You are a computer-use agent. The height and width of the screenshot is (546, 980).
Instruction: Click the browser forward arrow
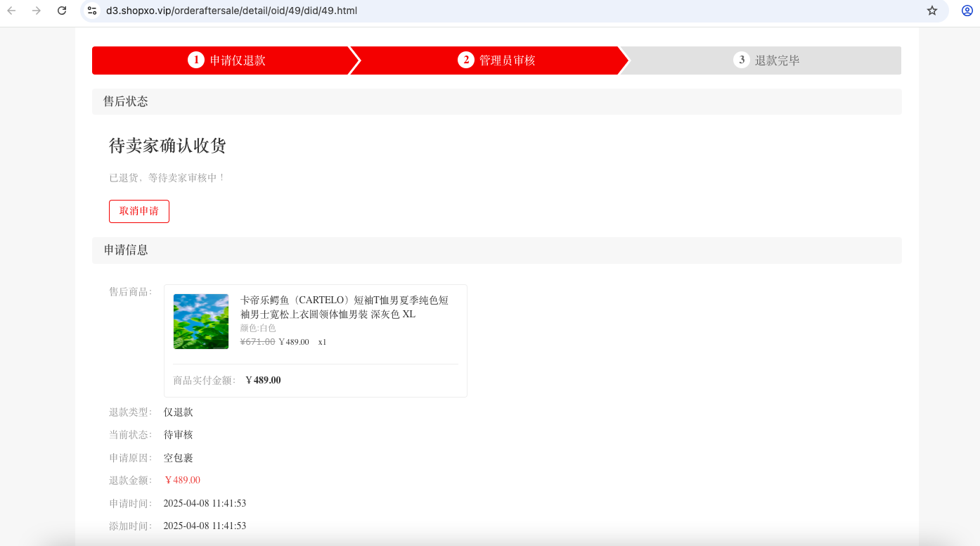tap(37, 11)
